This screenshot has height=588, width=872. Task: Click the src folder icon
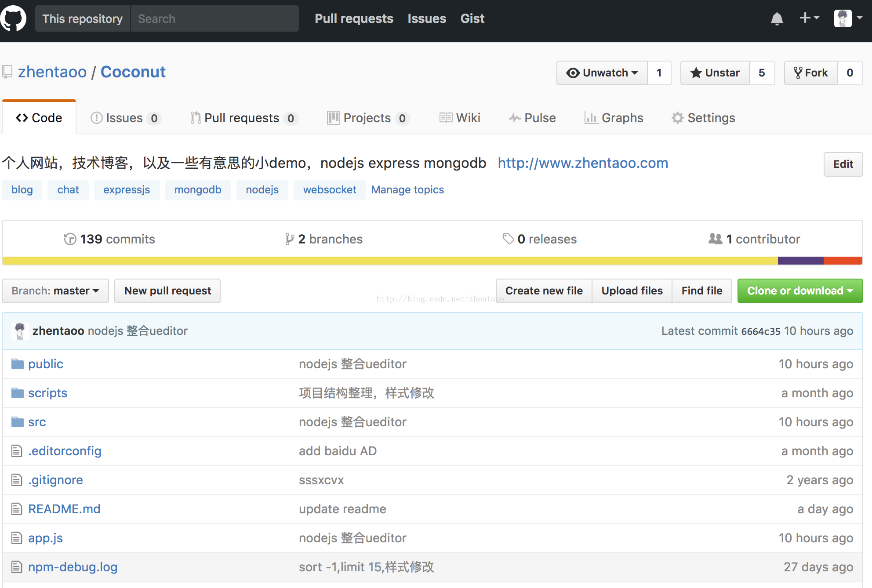(x=18, y=422)
